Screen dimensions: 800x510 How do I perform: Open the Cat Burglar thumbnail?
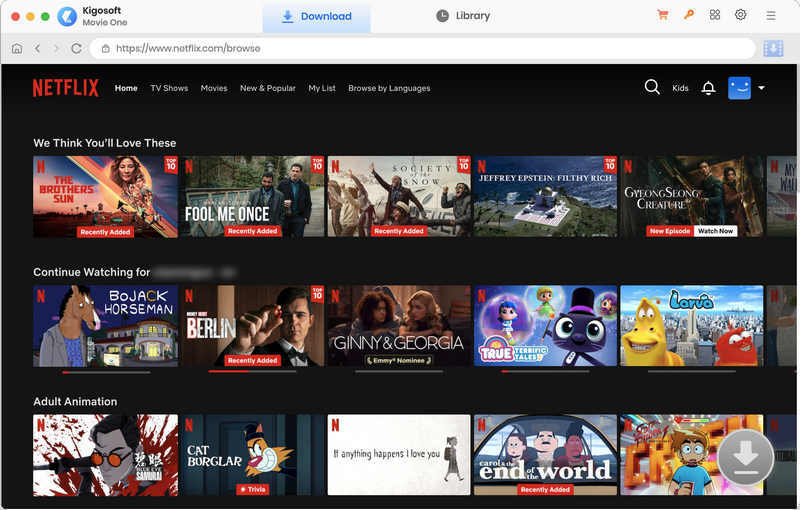tap(253, 455)
